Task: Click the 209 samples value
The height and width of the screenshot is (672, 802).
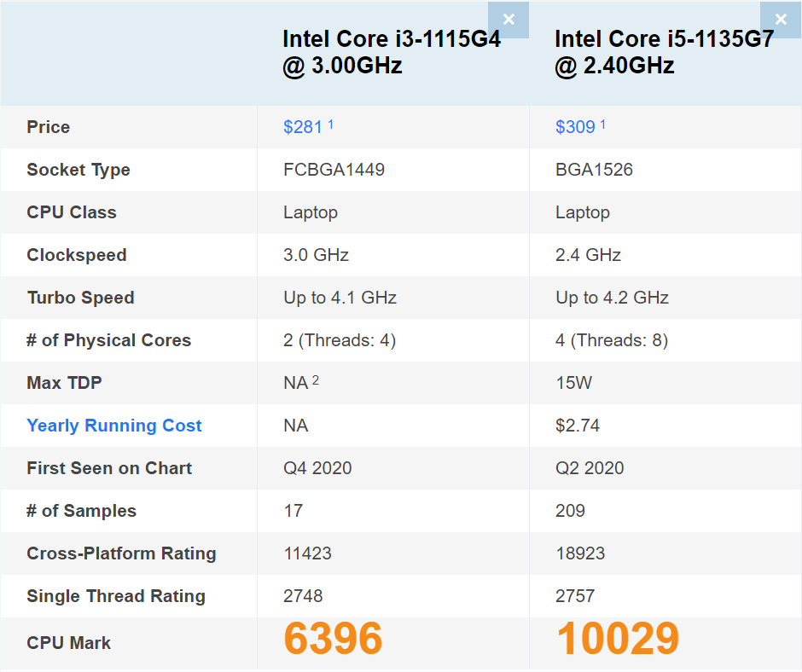Action: 570,510
